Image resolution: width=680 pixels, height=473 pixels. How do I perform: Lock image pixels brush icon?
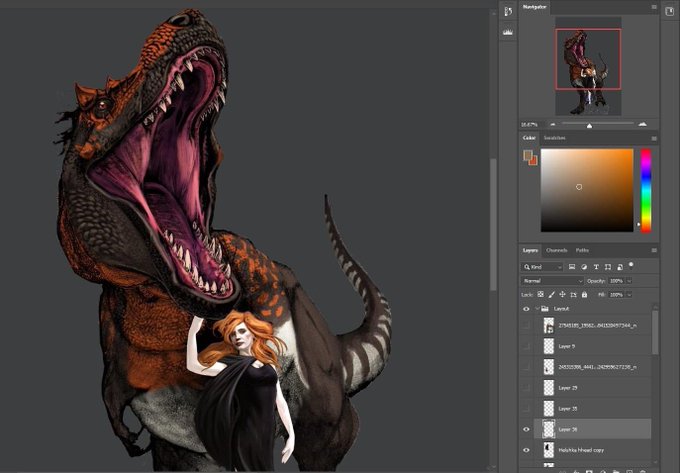point(552,294)
